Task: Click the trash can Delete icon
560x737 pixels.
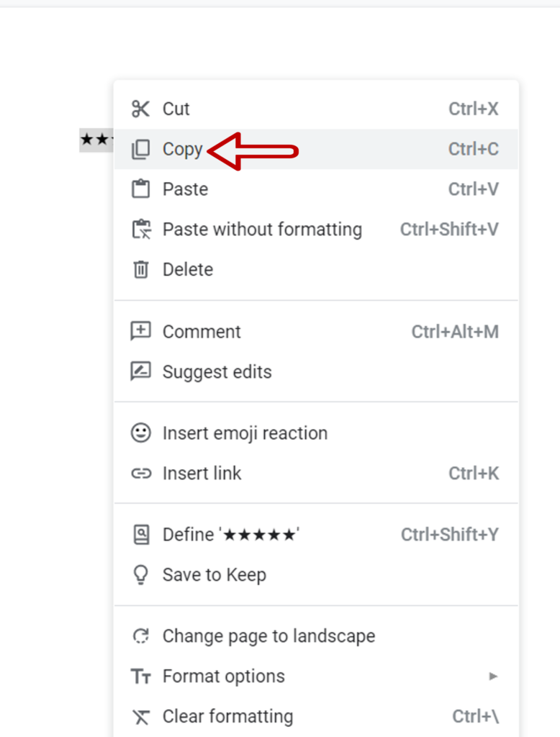Action: (140, 269)
